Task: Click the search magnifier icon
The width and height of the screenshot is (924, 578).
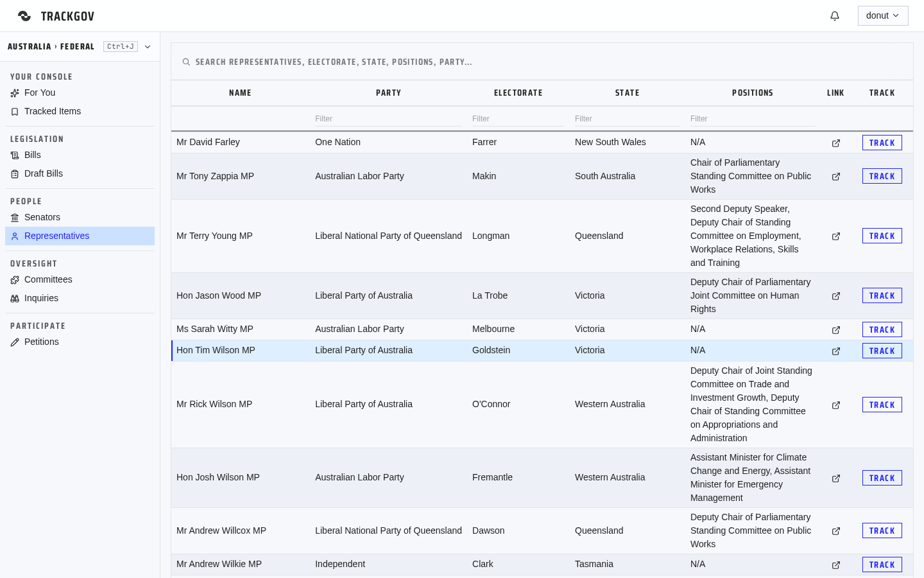Action: 186,62
